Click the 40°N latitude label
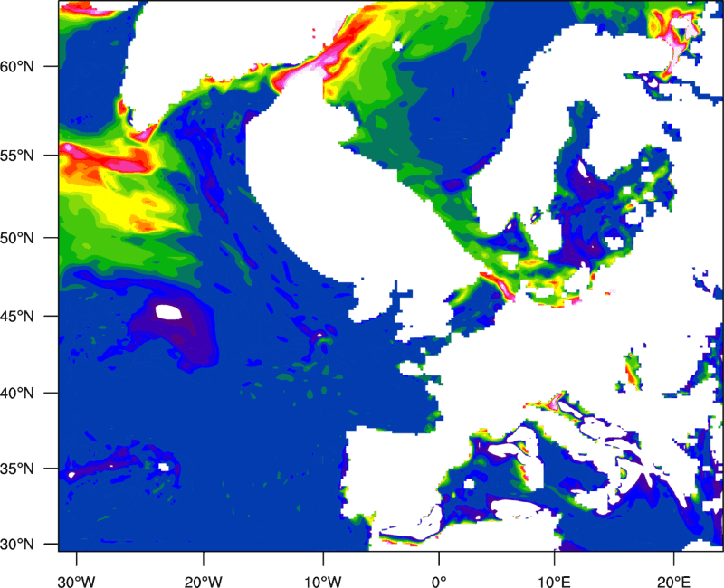Screen dimensions: 724x588 (x=17, y=394)
